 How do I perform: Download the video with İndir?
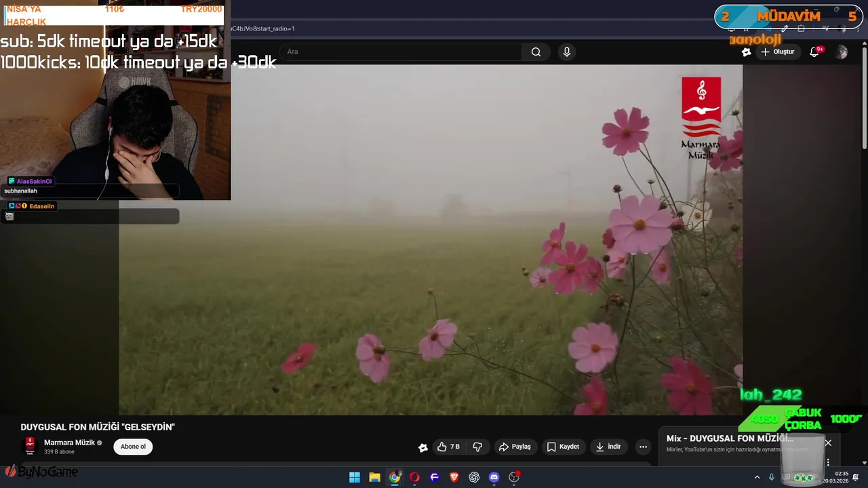point(608,447)
